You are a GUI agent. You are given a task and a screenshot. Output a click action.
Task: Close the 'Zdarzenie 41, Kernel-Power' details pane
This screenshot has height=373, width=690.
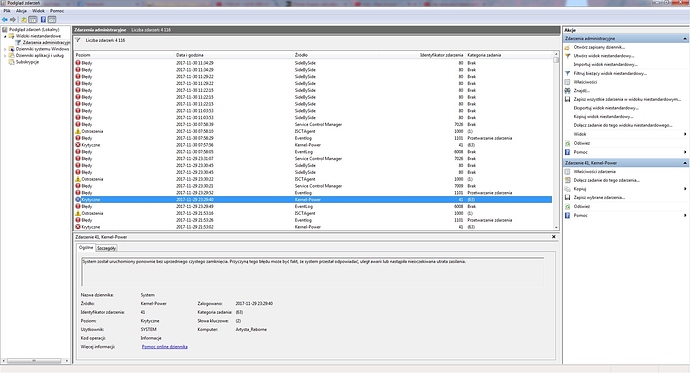(x=554, y=237)
